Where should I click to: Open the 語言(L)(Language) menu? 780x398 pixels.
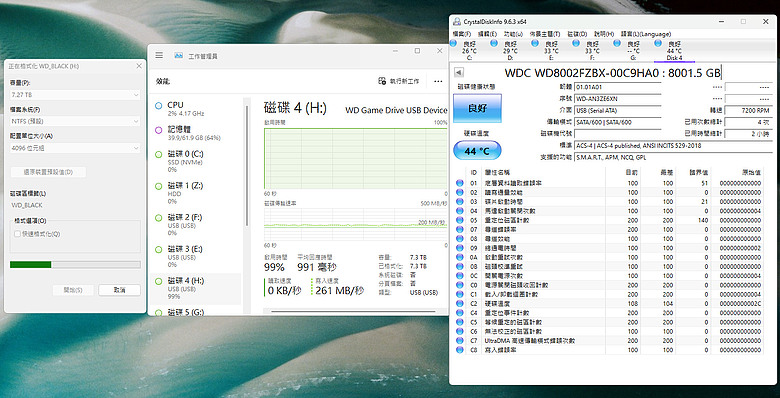point(645,34)
